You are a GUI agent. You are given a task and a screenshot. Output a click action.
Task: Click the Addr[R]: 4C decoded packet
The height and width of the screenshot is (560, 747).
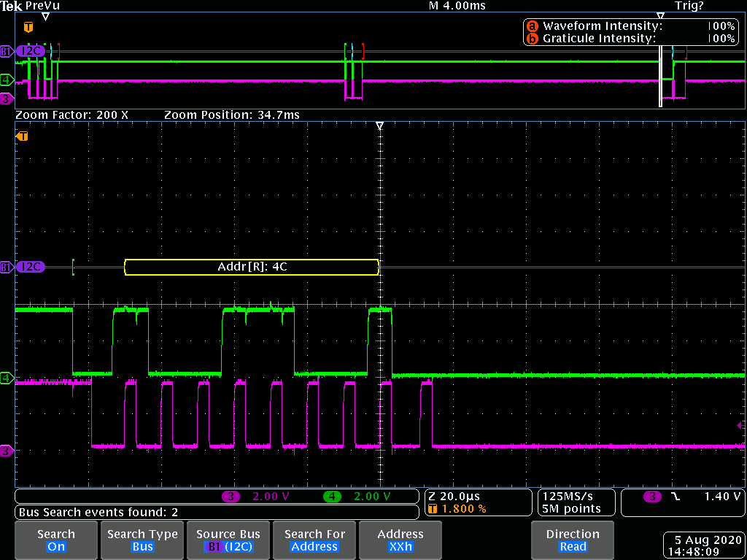pos(252,267)
